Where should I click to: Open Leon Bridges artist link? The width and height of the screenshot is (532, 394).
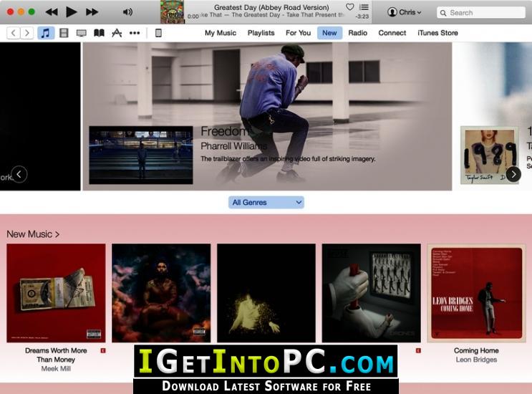[476, 360]
